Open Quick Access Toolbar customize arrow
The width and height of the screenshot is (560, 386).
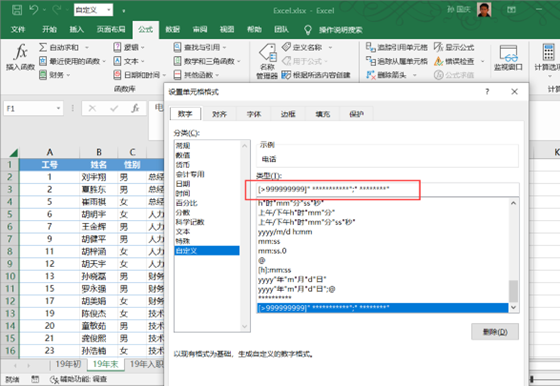coord(124,11)
